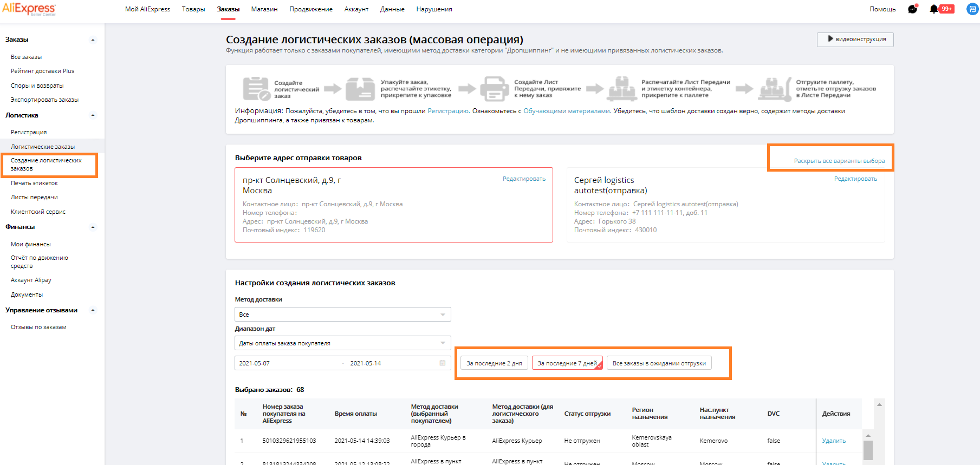This screenshot has height=465, width=980.
Task: Click the container label step icon
Action: (622, 89)
